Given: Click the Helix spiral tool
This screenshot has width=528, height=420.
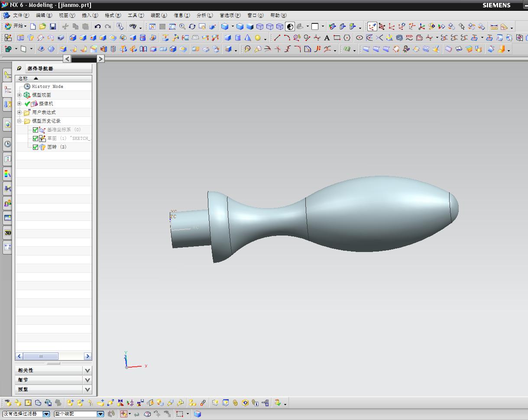Looking at the screenshot, I should pos(399,38).
